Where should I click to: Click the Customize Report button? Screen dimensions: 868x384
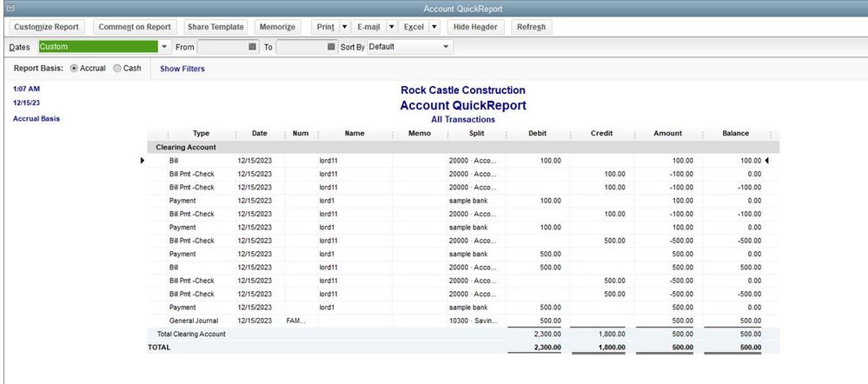47,27
